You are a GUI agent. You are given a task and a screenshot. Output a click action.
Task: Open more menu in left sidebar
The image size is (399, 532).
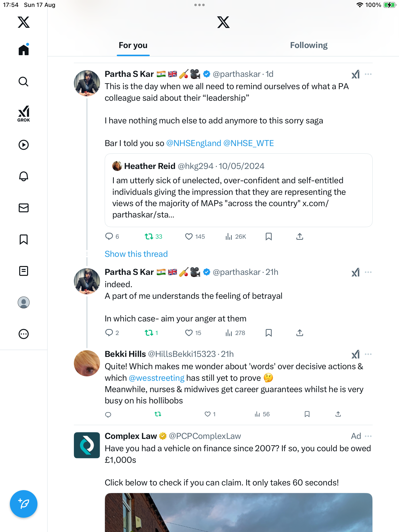click(x=24, y=334)
